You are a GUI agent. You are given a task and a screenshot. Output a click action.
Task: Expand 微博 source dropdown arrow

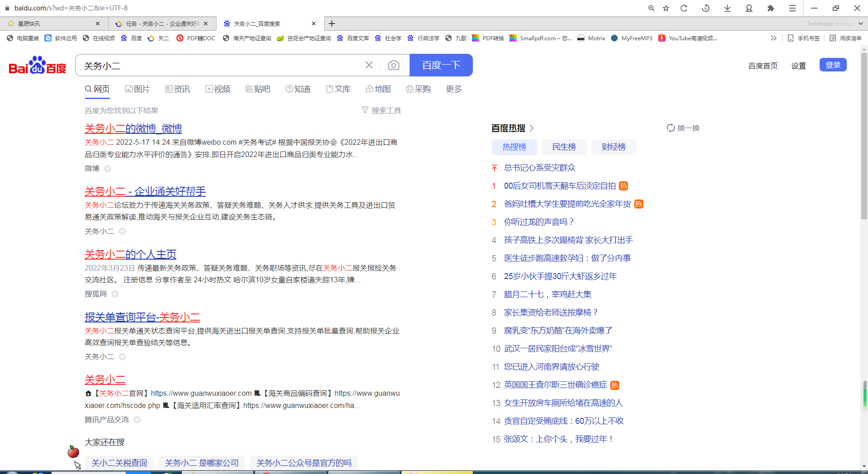pos(108,169)
